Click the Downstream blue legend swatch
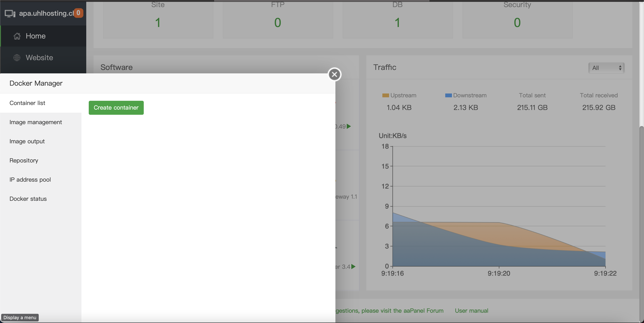Viewport: 644px width, 323px height. click(x=448, y=95)
